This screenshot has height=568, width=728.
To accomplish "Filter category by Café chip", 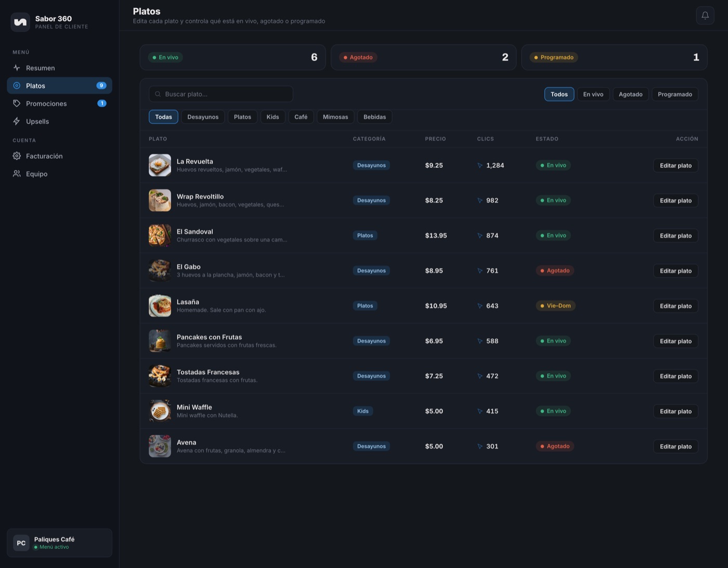I will tap(301, 117).
